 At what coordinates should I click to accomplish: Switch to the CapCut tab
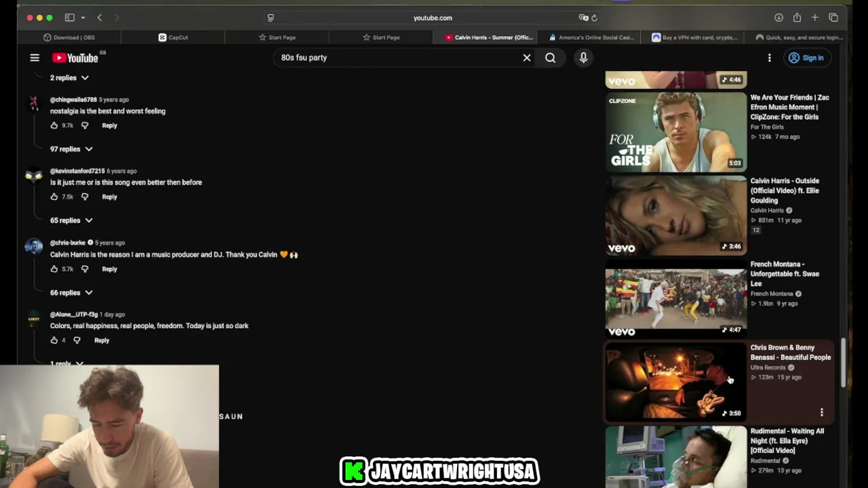(173, 37)
